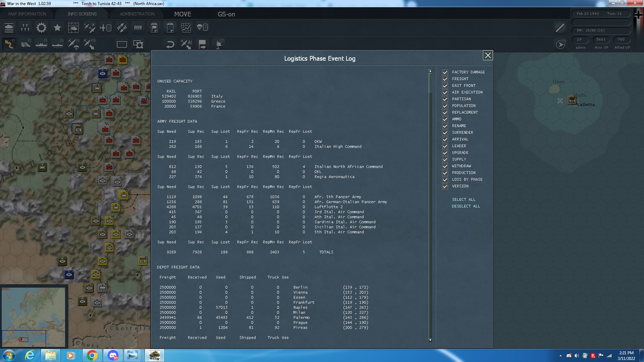
Task: Switch to the INFO SCREENS tab
Action: [x=82, y=14]
